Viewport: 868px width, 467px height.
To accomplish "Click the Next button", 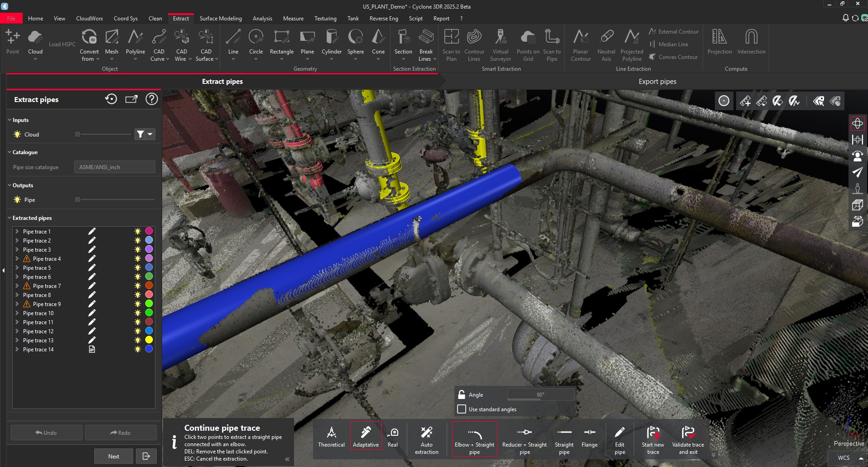I will (113, 456).
